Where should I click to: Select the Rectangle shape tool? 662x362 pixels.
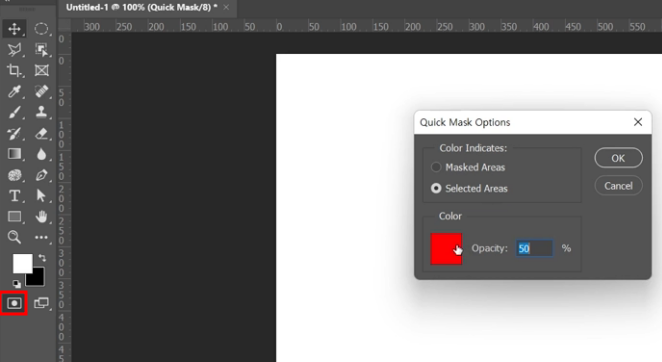pyautogui.click(x=14, y=217)
